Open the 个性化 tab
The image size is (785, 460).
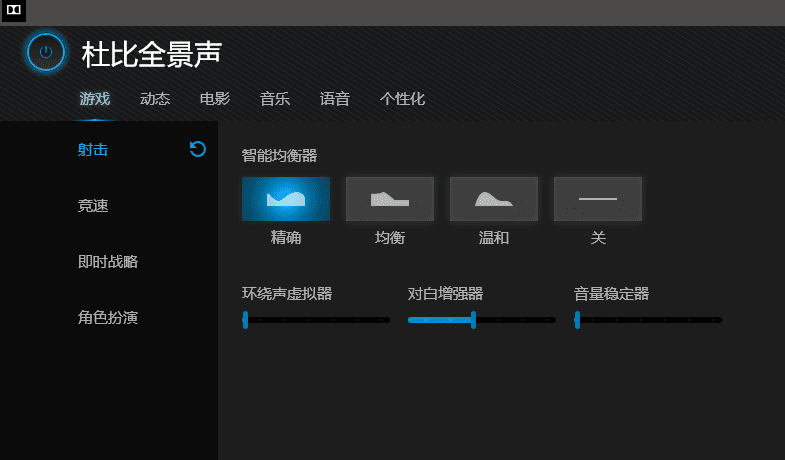(x=402, y=99)
